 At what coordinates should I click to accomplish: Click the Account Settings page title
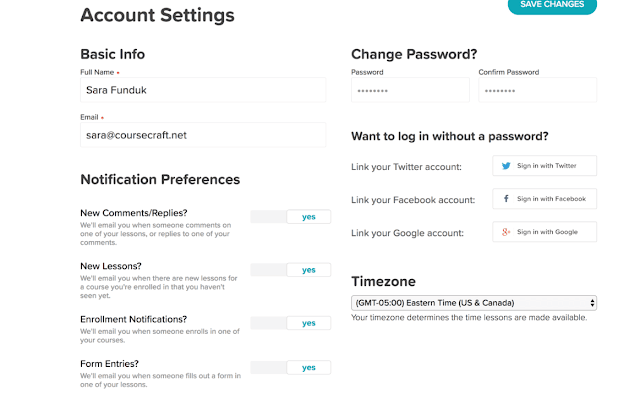(x=157, y=15)
